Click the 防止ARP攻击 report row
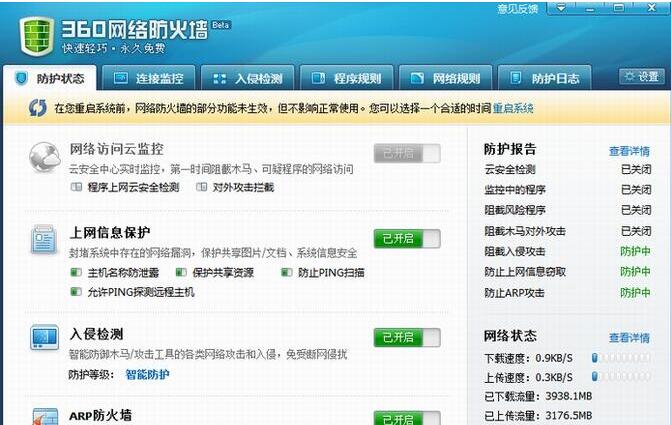The image size is (671, 425). (567, 293)
